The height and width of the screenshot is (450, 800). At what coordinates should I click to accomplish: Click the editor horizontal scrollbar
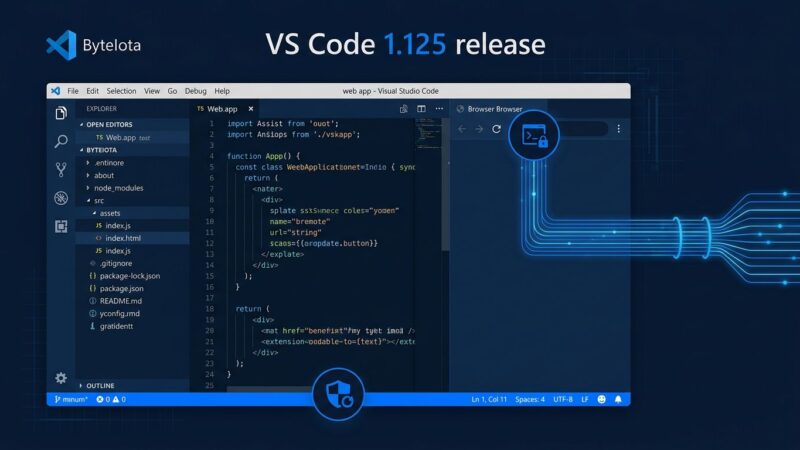tap(270, 389)
